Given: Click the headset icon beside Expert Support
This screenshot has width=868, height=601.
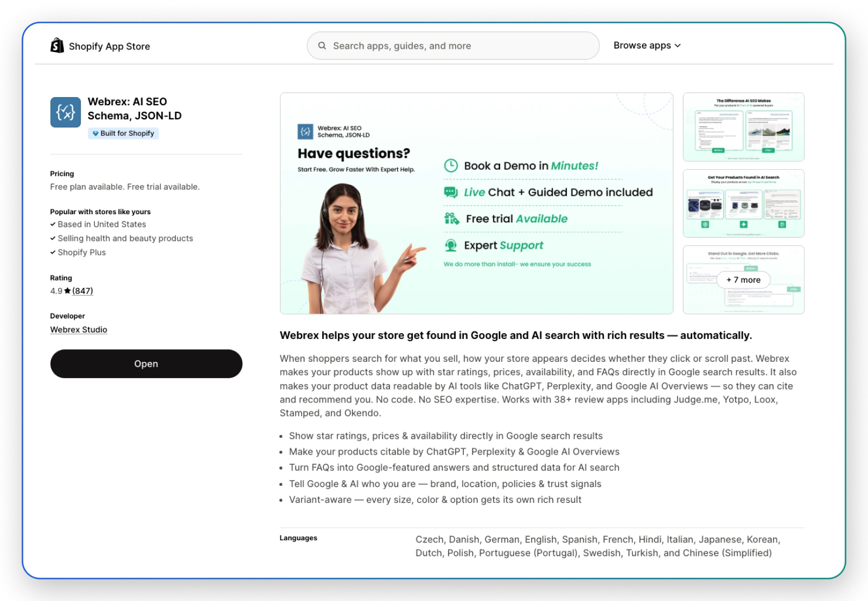Looking at the screenshot, I should pyautogui.click(x=451, y=245).
